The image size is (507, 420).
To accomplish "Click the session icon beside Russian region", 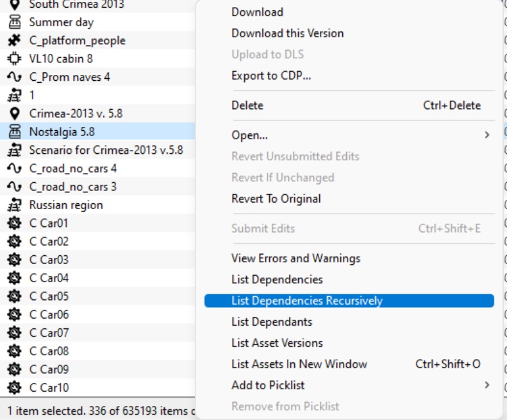I will click(14, 205).
